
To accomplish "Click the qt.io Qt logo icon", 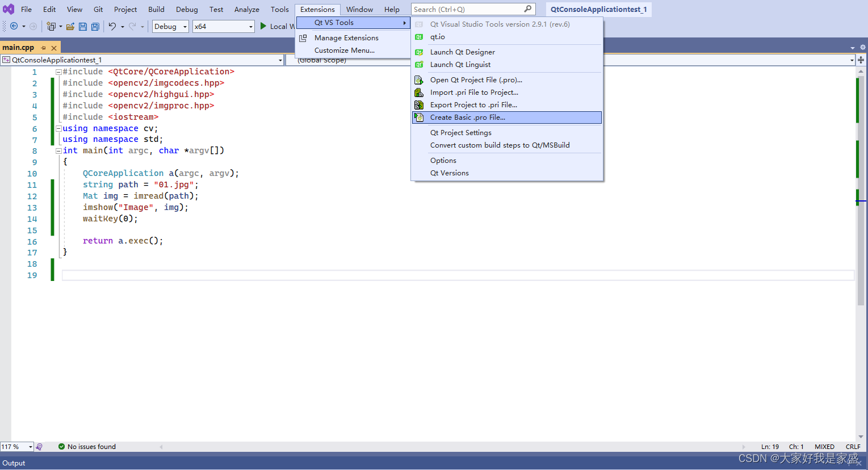I will tap(419, 37).
